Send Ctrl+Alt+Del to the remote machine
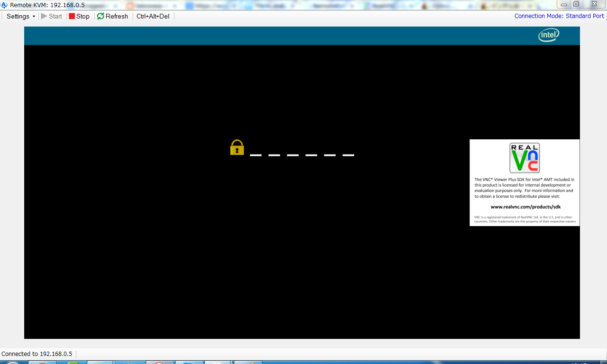 point(153,16)
